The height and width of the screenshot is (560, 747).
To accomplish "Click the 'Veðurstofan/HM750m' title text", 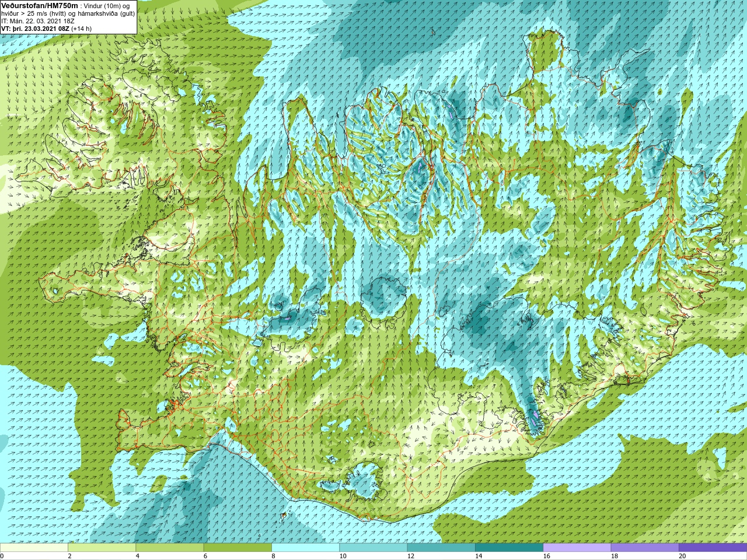I will point(40,5).
